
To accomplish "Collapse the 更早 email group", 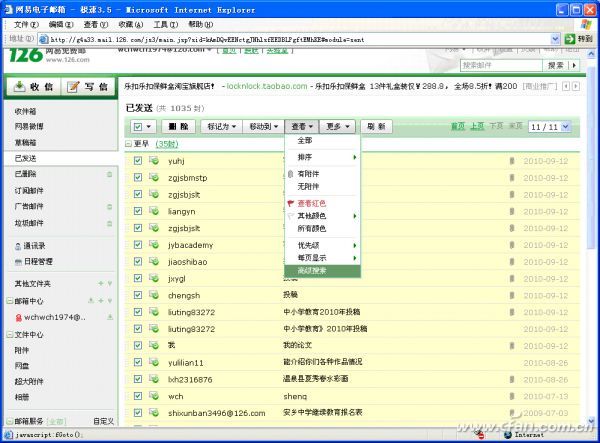I will [128, 144].
